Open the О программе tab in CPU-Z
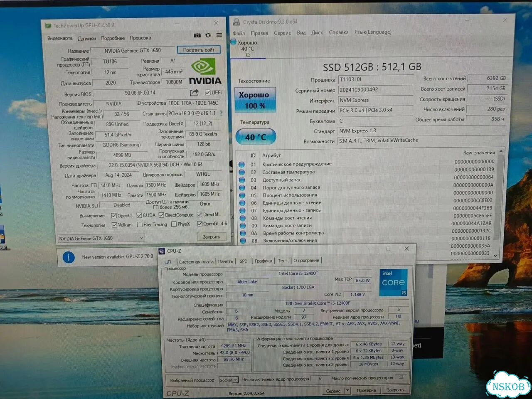 306,261
